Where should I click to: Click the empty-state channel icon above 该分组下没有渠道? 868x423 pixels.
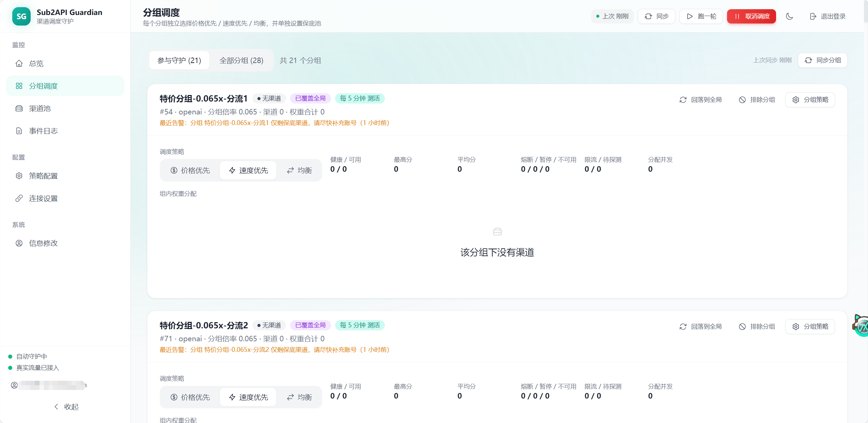[497, 232]
